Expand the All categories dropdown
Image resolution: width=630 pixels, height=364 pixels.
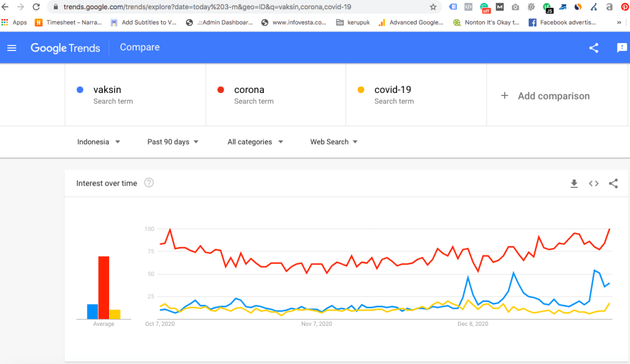click(255, 142)
